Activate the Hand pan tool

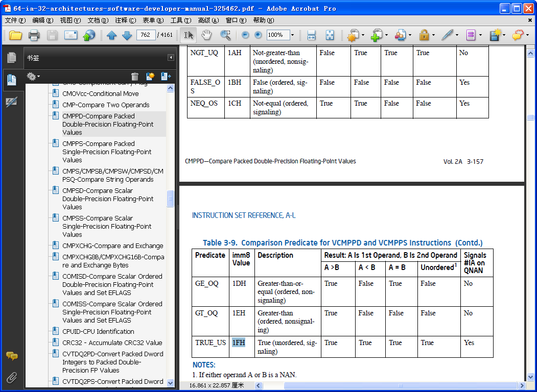pyautogui.click(x=206, y=35)
